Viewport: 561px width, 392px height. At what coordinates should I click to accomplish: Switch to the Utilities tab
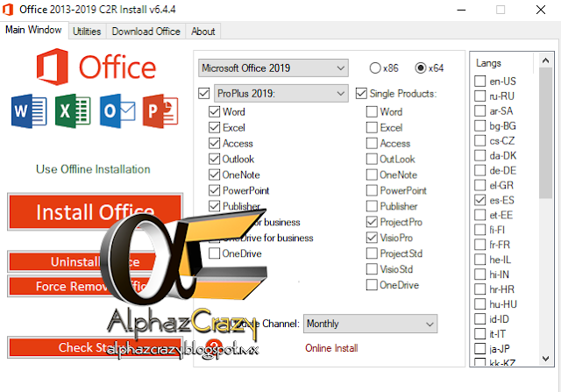click(87, 32)
